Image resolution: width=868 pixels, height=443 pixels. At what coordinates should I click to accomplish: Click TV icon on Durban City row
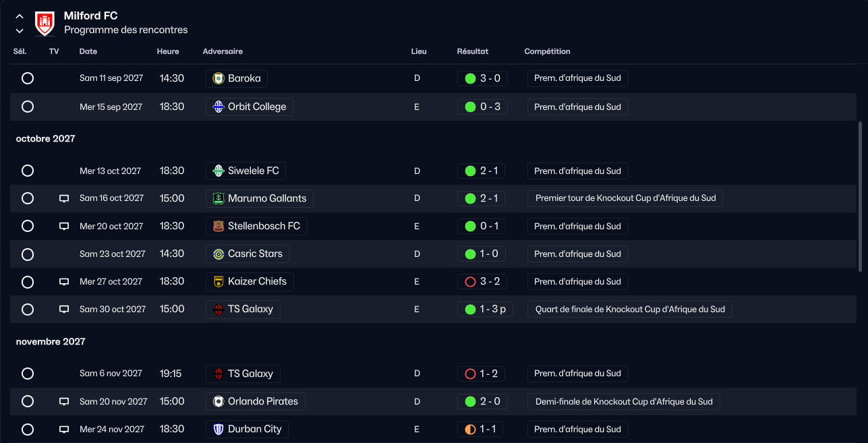pyautogui.click(x=64, y=429)
